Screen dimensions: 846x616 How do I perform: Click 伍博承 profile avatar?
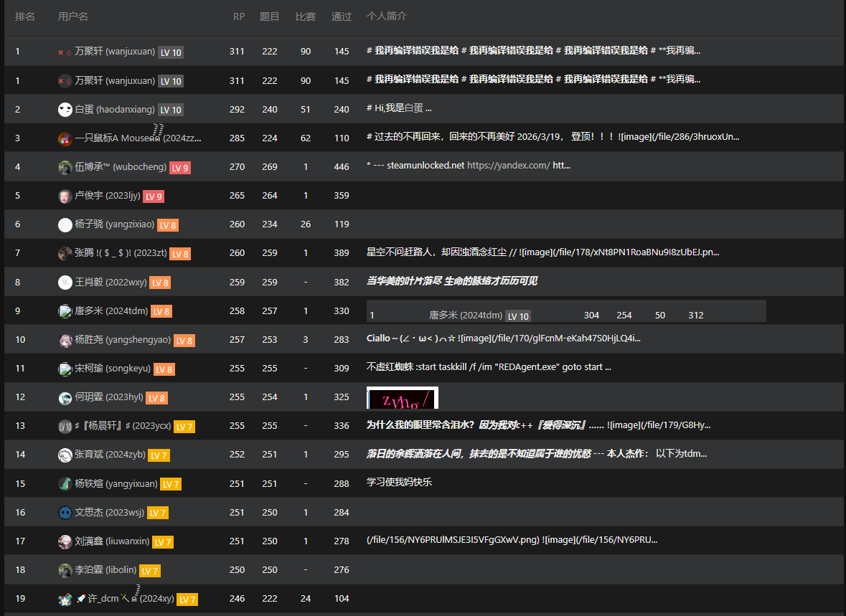point(65,167)
